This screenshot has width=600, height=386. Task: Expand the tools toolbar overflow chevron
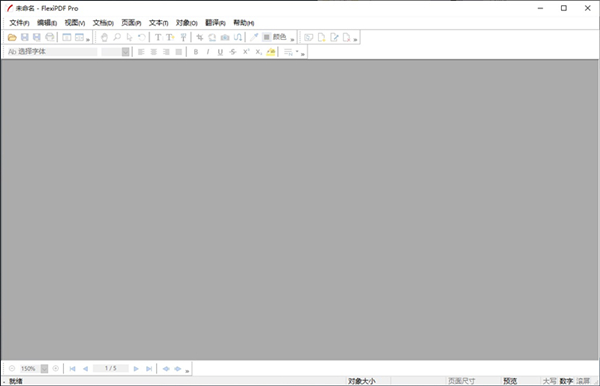[x=292, y=39]
